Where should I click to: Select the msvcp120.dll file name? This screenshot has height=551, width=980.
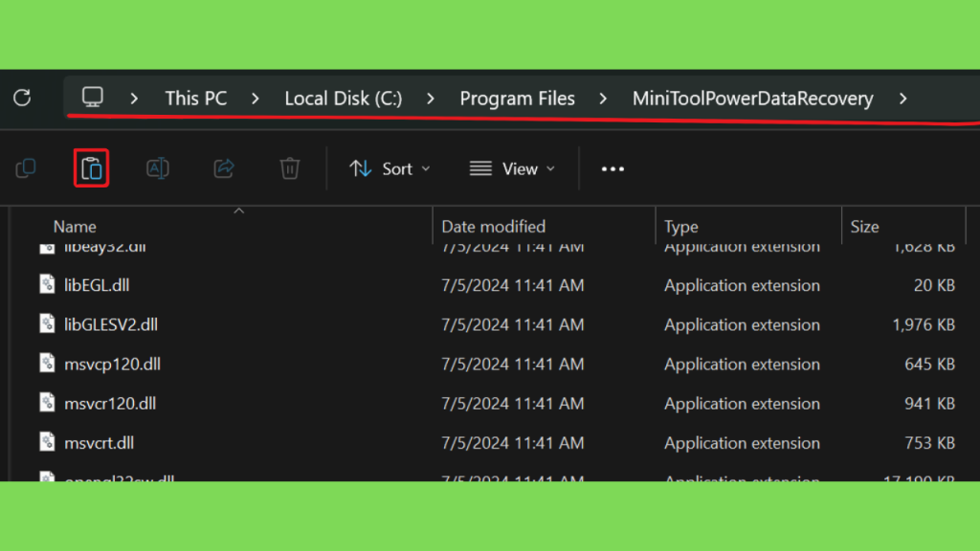[x=113, y=364]
